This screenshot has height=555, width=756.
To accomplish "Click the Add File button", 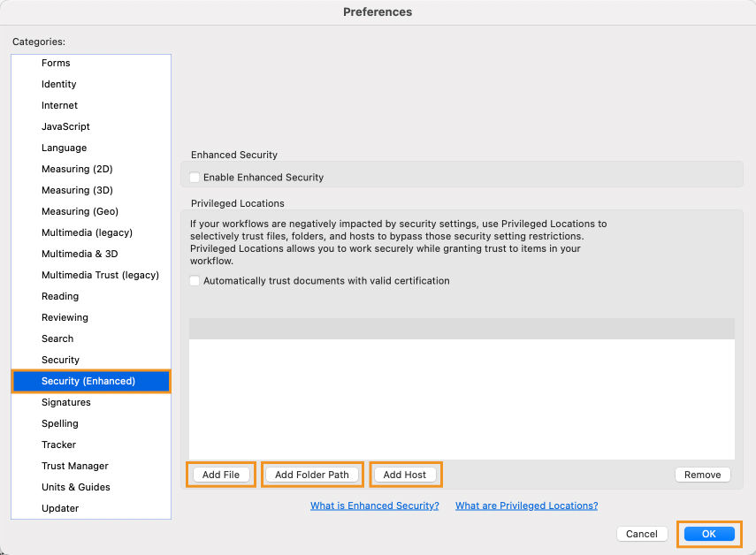I will (221, 475).
